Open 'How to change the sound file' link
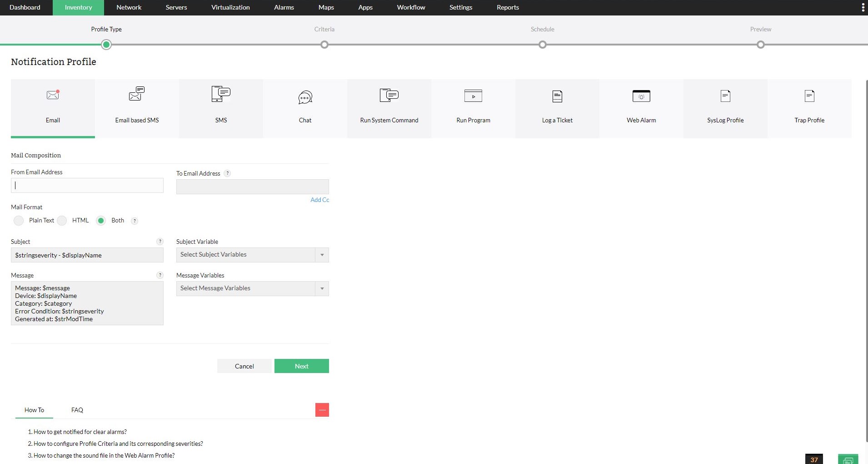 tap(104, 455)
